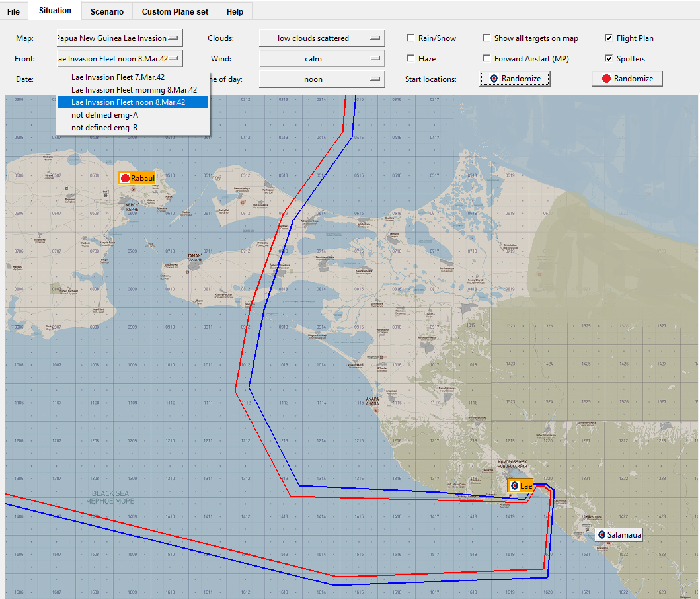Click the red Rabaul airfield marker
Viewport: 700px width, 599px height.
tap(137, 179)
